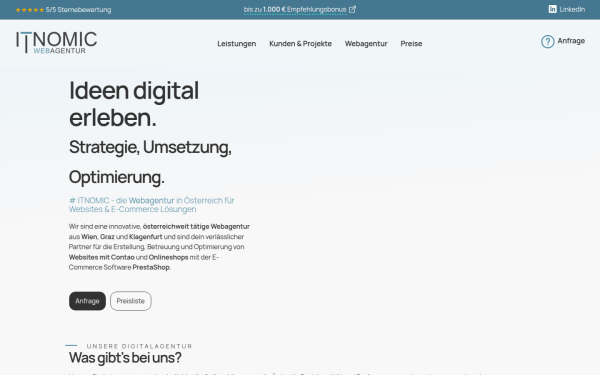Click the bold word 'Klagenfurt'
Image resolution: width=600 pixels, height=375 pixels.
pyautogui.click(x=145, y=237)
